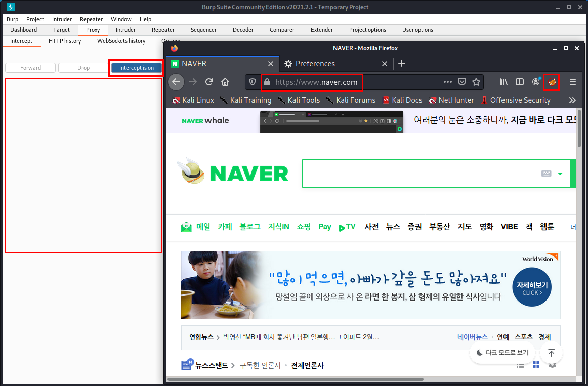Click the 쇼핑 link on NAVER

(x=304, y=227)
